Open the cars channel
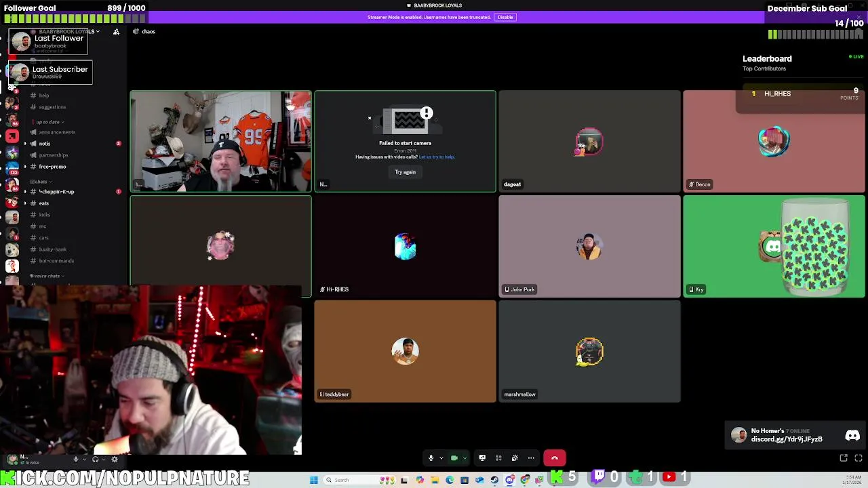The height and width of the screenshot is (488, 868). [x=43, y=238]
